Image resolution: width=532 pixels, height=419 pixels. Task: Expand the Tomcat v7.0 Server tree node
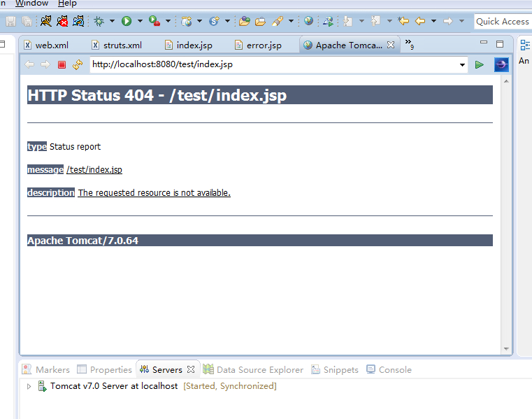[29, 386]
